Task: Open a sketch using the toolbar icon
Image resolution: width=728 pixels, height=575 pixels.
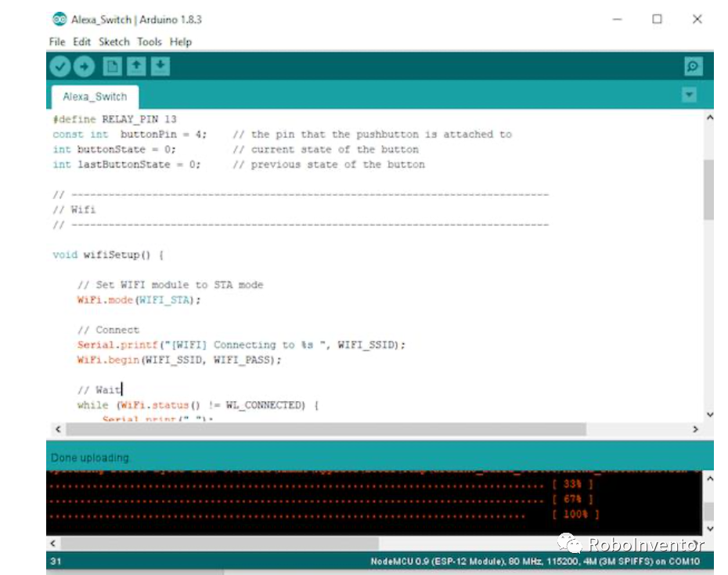Action: 135,66
